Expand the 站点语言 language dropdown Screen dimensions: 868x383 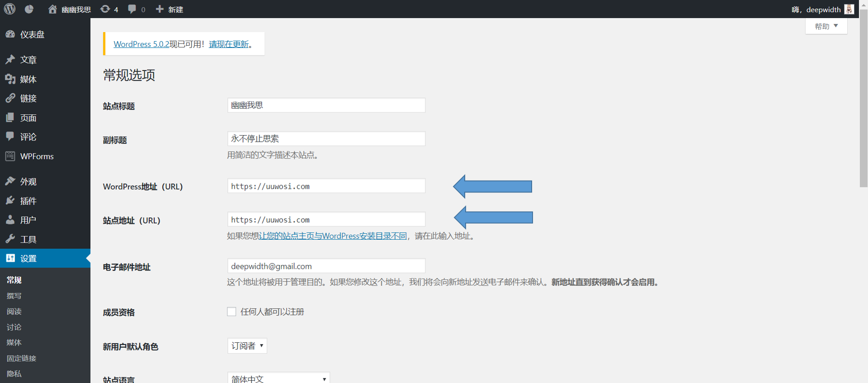(x=278, y=378)
